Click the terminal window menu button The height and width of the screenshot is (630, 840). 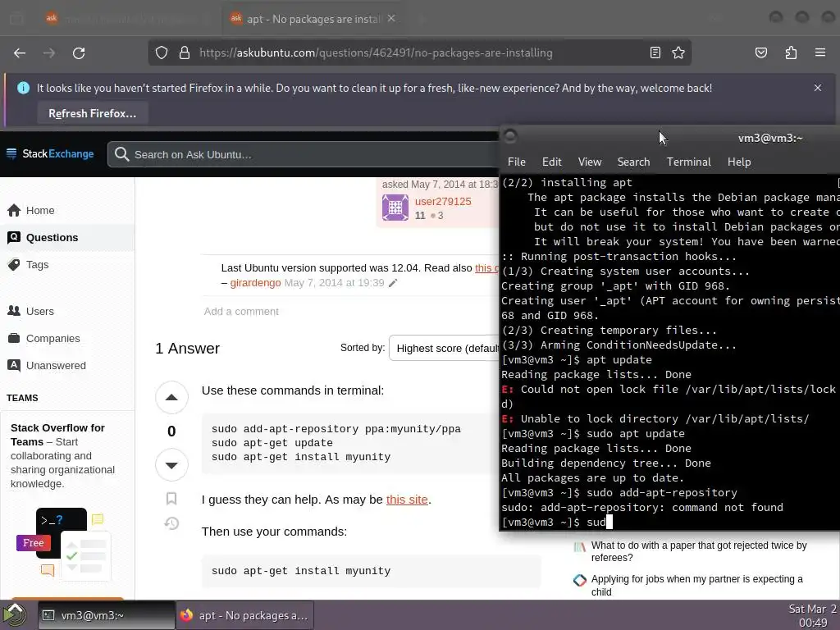tap(510, 137)
